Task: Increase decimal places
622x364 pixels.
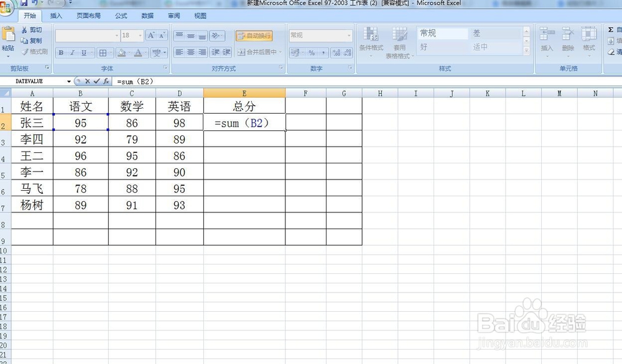Action: (x=337, y=52)
